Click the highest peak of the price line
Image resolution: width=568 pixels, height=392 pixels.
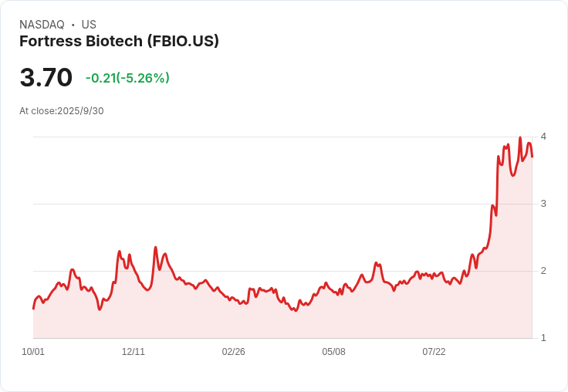pyautogui.click(x=520, y=138)
